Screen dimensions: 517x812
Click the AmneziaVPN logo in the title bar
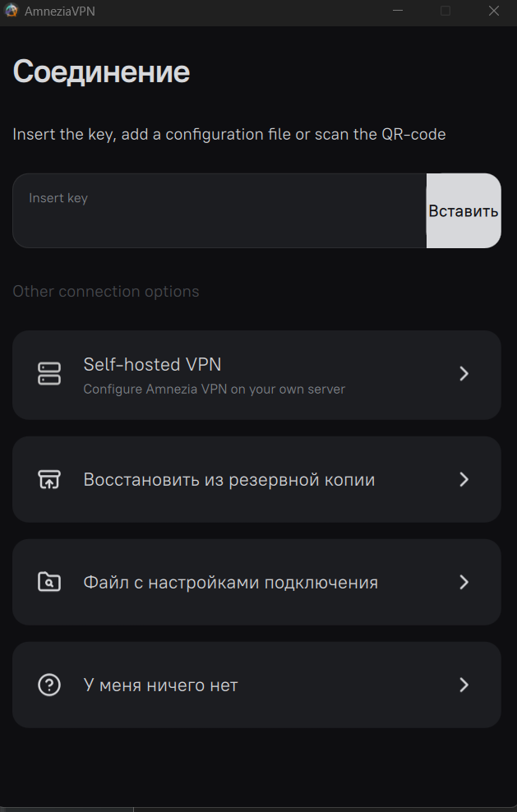pyautogui.click(x=12, y=11)
